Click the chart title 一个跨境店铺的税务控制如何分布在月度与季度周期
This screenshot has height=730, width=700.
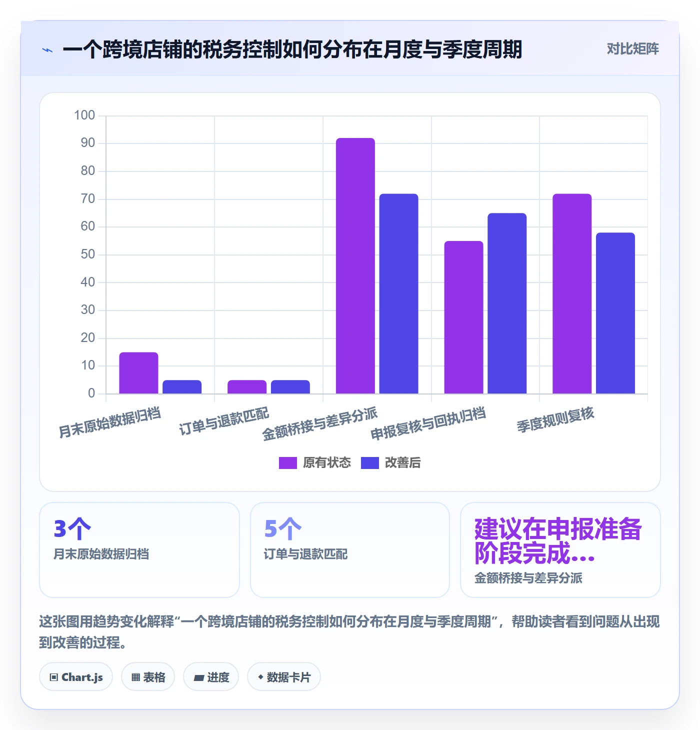point(292,49)
